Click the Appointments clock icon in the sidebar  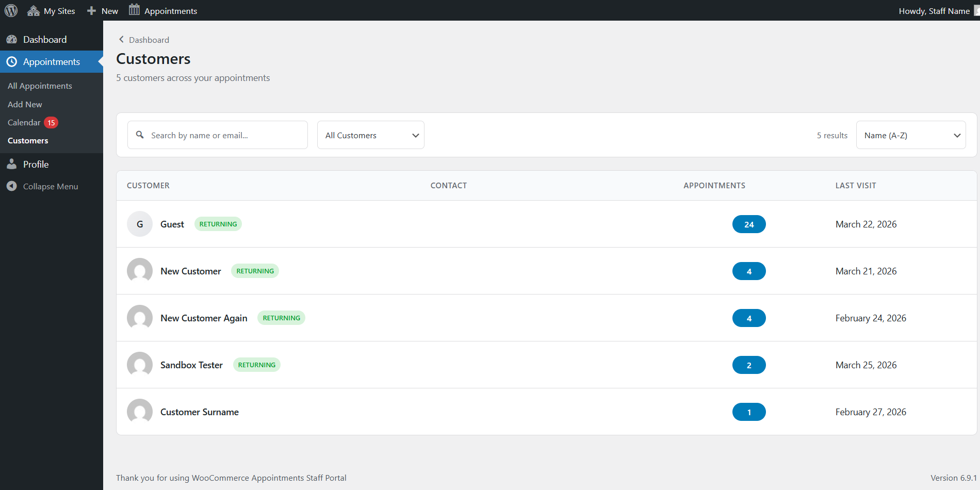click(12, 61)
